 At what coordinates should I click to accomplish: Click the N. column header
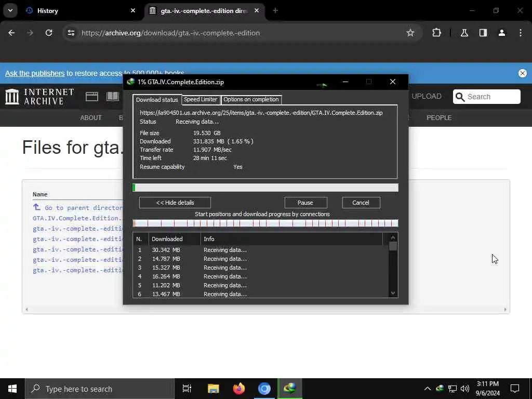click(141, 239)
